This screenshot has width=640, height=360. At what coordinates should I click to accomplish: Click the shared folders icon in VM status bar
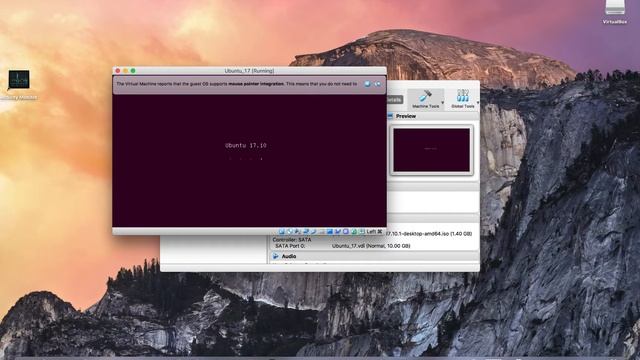pos(321,232)
